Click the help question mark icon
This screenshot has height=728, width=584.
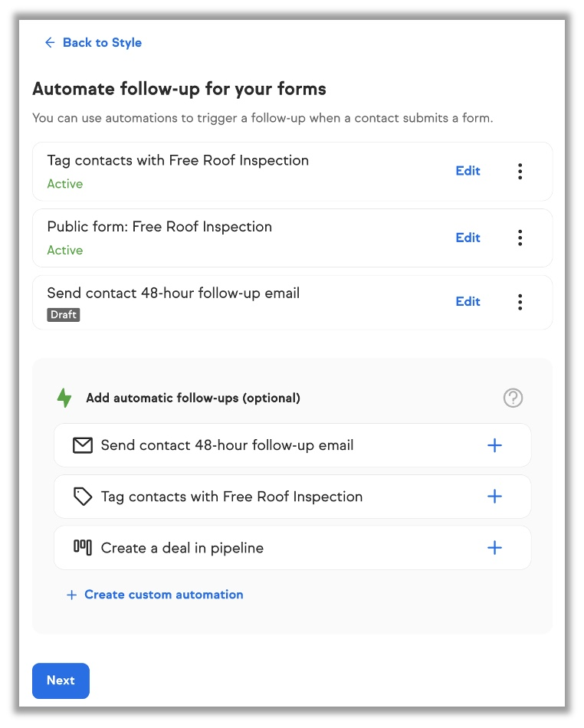point(513,398)
